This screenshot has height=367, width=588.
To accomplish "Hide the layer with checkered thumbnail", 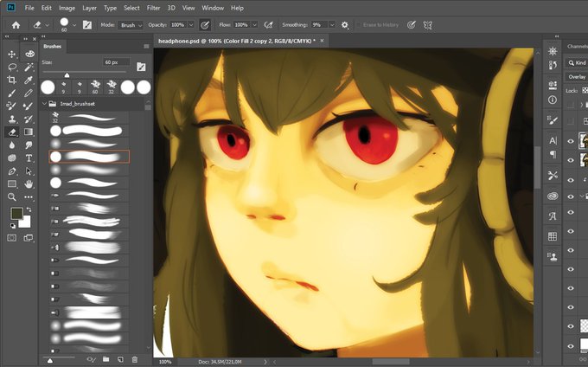I will pos(571,326).
